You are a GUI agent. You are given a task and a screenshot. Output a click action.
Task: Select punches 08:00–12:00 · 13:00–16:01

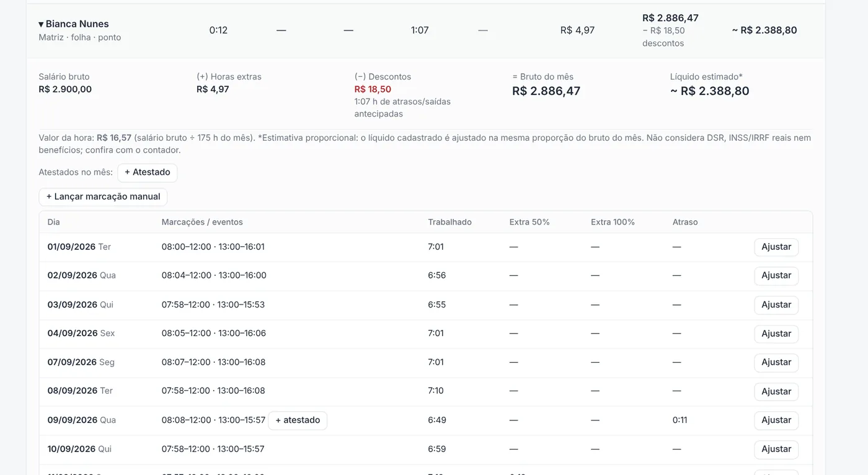213,247
